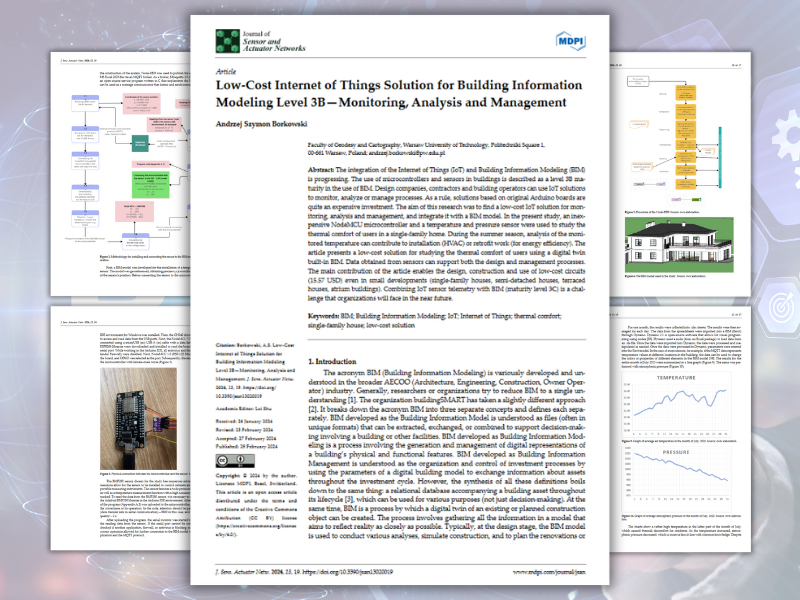The width and height of the screenshot is (800, 600).
Task: Click the "Article" label above the title
Action: [226, 71]
